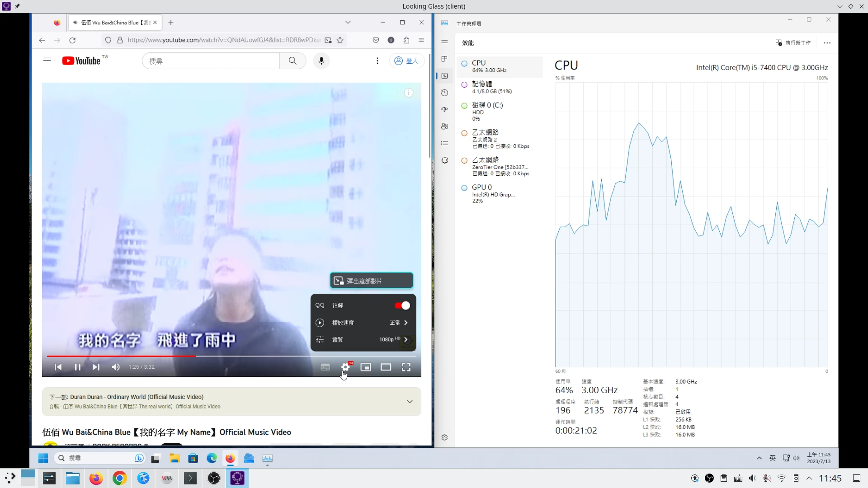Switch to theater mode view
This screenshot has width=868, height=488.
pos(386,367)
